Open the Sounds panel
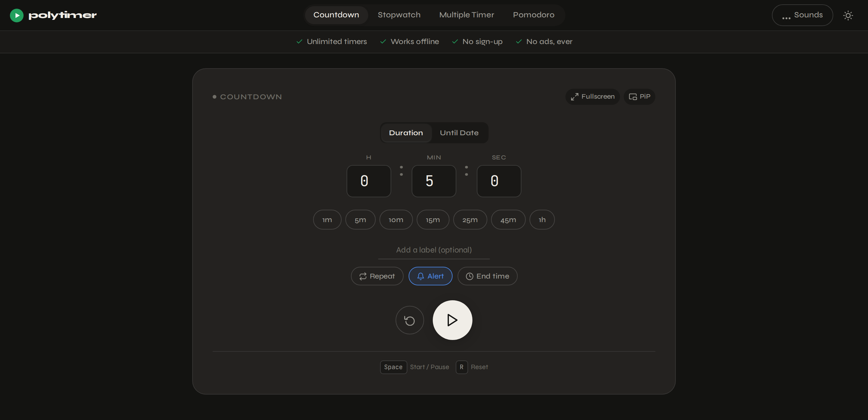 point(802,15)
